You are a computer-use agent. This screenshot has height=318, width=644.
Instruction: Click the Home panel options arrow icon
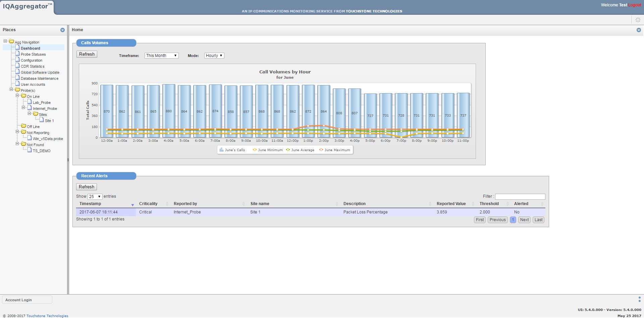[x=639, y=30]
